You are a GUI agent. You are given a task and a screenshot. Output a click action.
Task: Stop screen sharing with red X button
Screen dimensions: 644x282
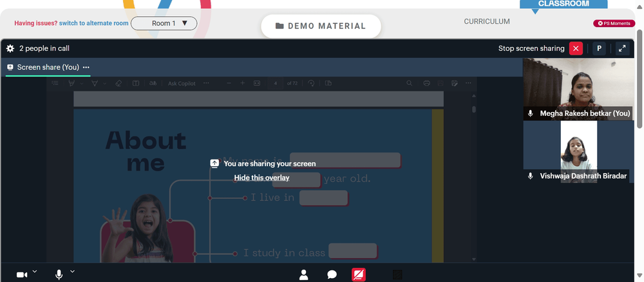pyautogui.click(x=576, y=48)
